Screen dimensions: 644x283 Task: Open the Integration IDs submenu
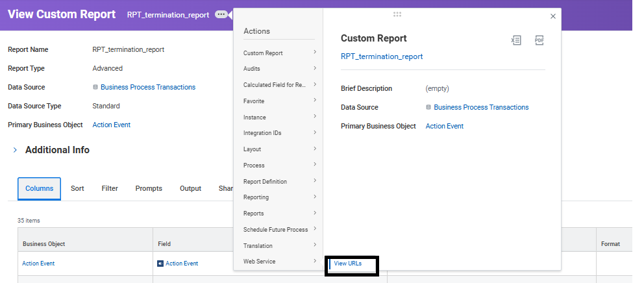279,133
